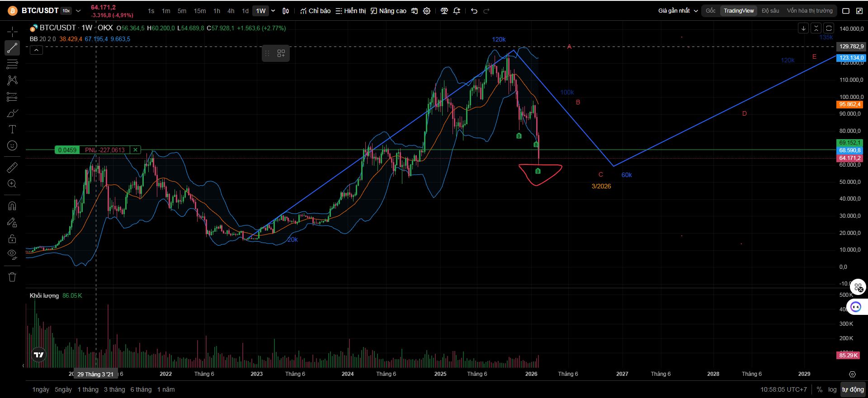Switch to the Độ sâu tab

click(x=770, y=11)
